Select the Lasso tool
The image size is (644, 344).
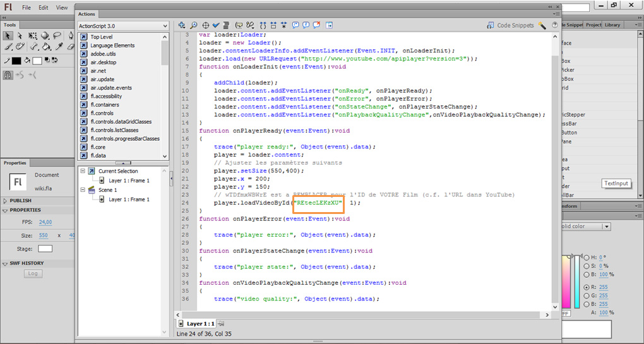(x=57, y=36)
